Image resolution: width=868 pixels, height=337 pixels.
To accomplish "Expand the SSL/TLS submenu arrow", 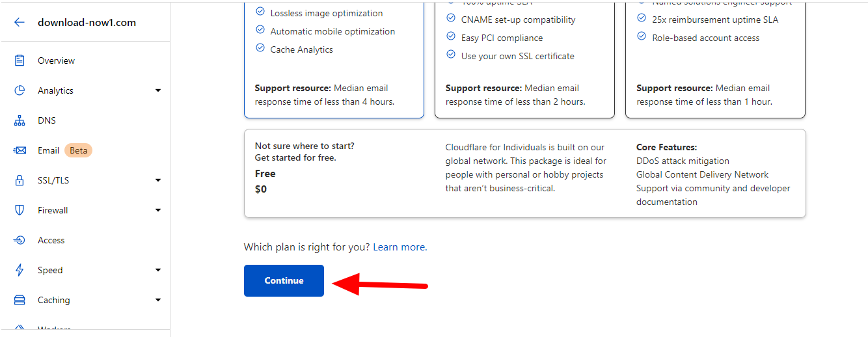I will (158, 180).
